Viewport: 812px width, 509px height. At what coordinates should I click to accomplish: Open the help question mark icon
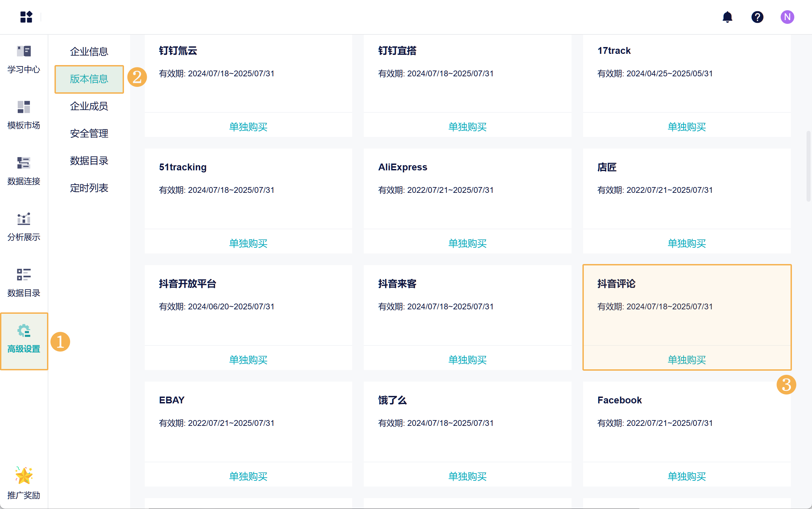pyautogui.click(x=757, y=17)
